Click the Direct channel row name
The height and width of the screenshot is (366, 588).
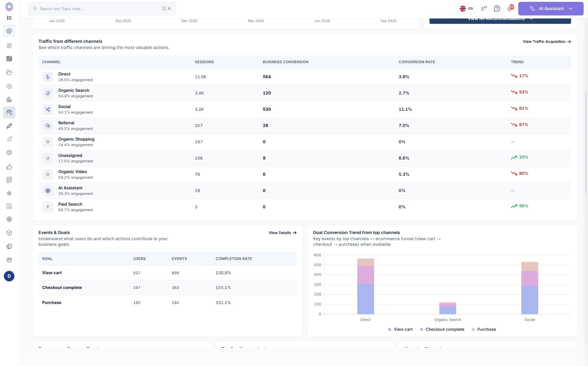[64, 74]
